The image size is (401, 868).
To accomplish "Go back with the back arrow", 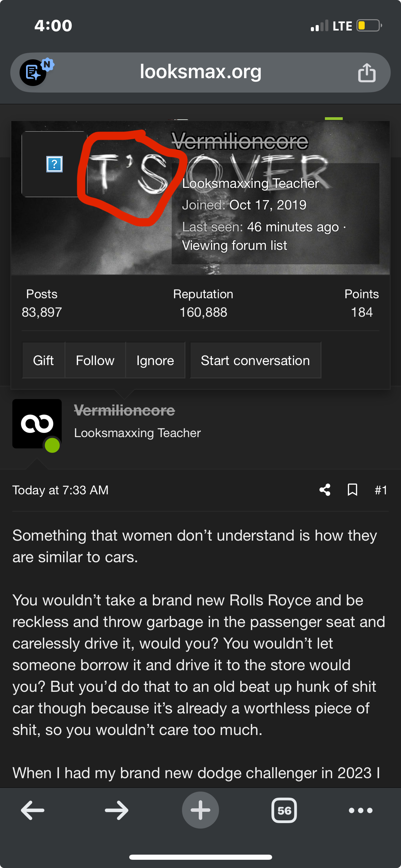I will 33,810.
